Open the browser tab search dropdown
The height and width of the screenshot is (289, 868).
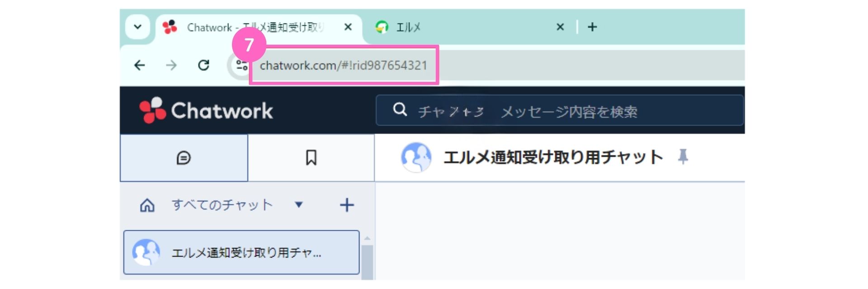[137, 27]
